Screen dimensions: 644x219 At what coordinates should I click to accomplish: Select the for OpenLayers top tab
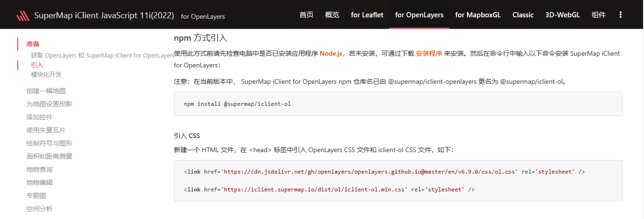point(419,15)
